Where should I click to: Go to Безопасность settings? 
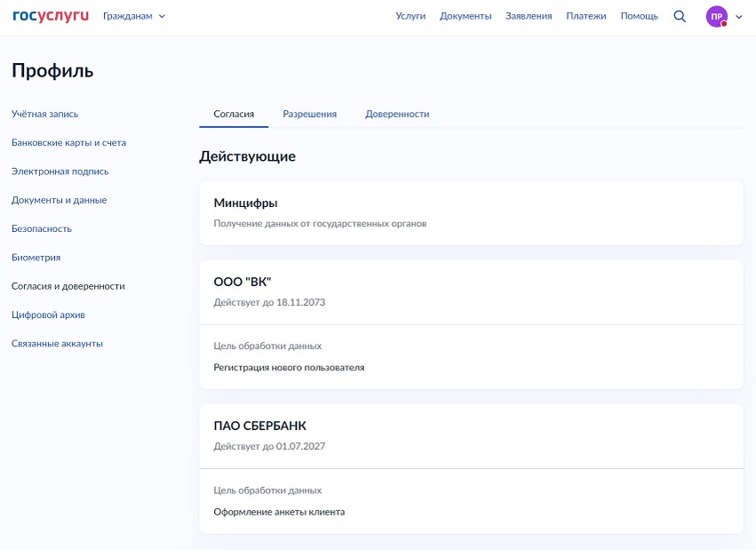42,229
